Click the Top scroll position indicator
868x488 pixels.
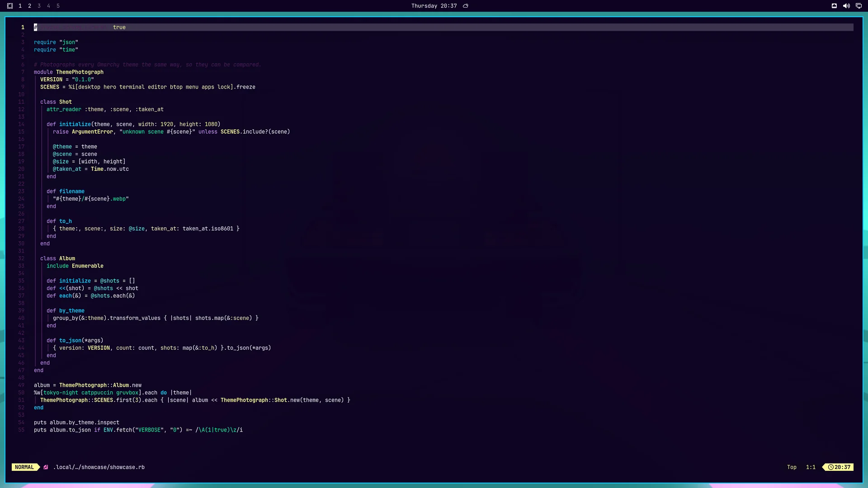(x=792, y=467)
